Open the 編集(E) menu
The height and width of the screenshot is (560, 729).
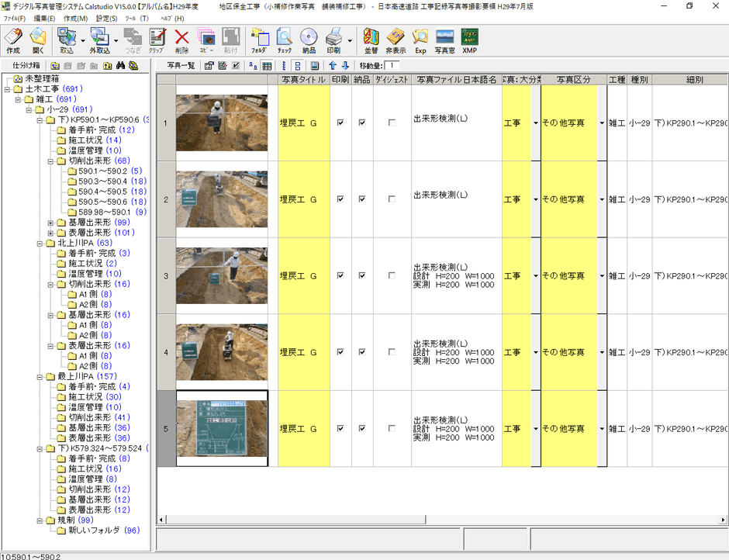tap(44, 18)
